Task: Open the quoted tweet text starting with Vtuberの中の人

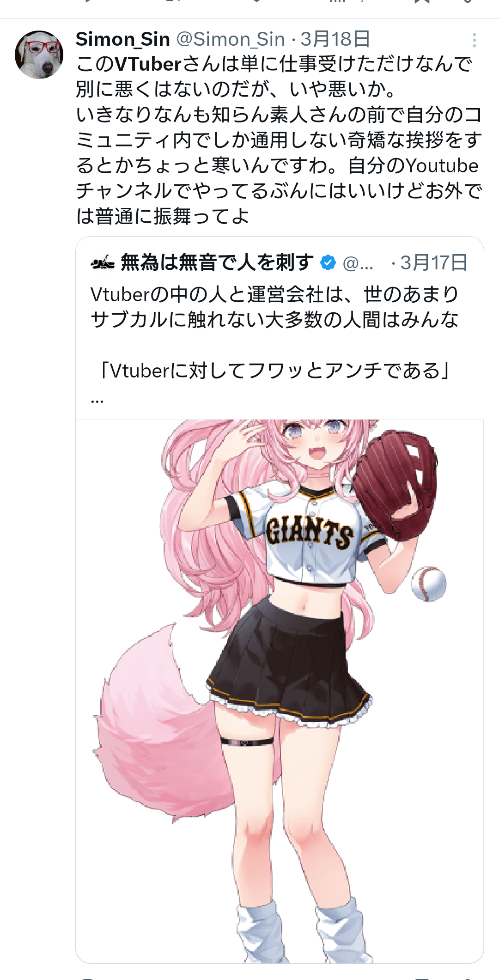Action: click(275, 307)
